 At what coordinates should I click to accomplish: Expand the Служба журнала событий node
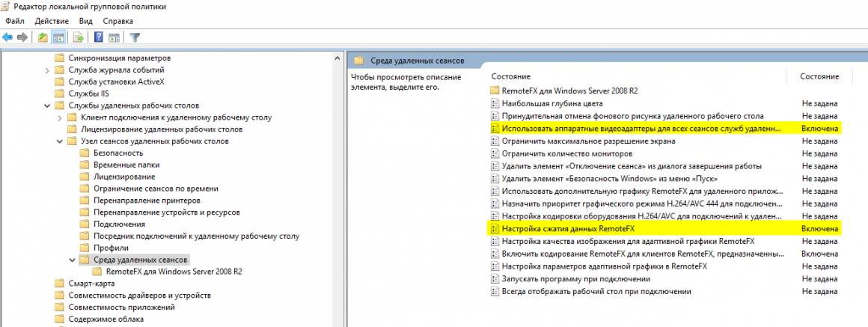click(x=48, y=70)
